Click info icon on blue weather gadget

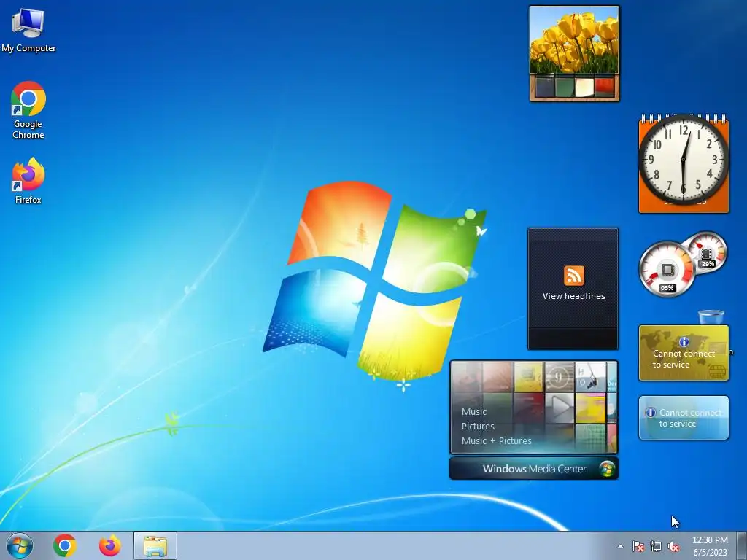tap(650, 413)
